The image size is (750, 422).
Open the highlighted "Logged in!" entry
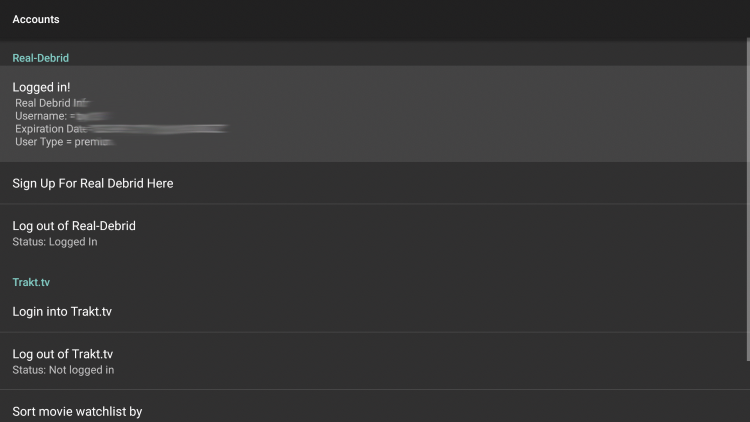pyautogui.click(x=373, y=114)
